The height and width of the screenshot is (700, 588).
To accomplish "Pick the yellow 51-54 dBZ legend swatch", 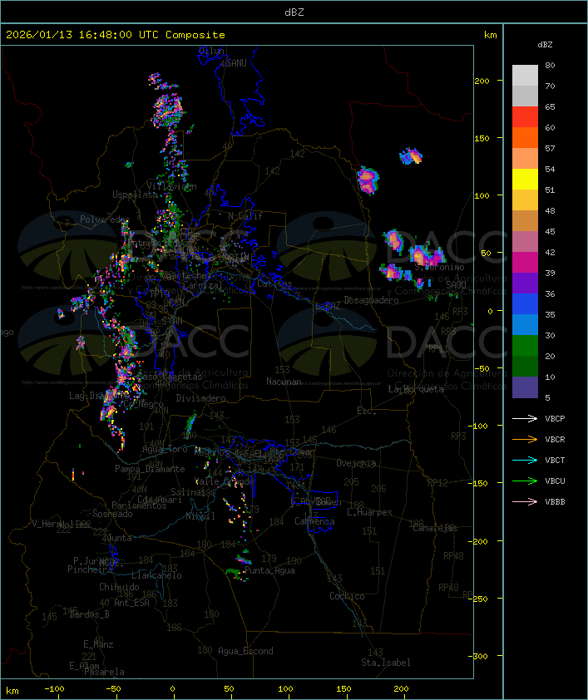I will 525,180.
